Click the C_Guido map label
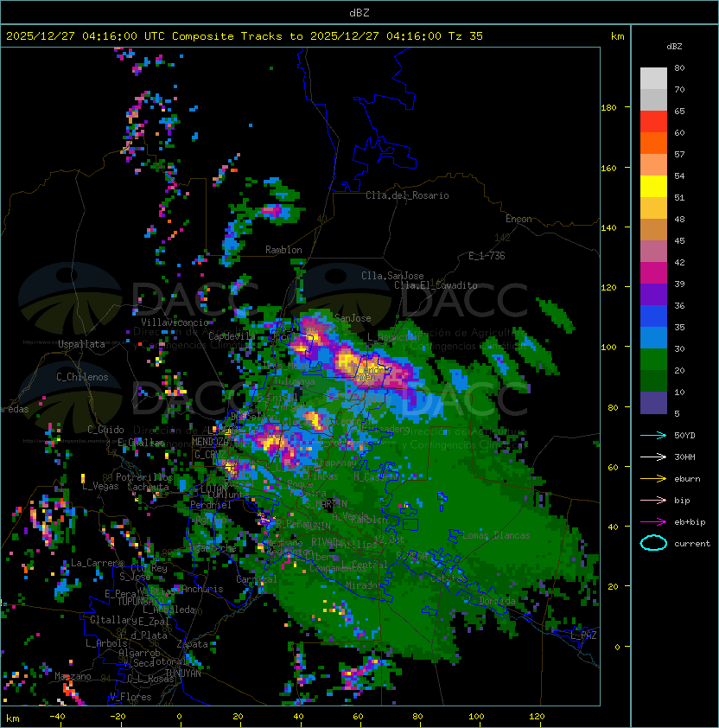 click(x=105, y=430)
